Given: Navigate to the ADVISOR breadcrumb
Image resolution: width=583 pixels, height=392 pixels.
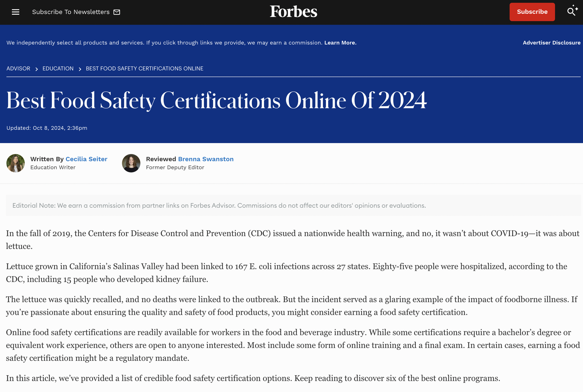Looking at the screenshot, I should 18,68.
